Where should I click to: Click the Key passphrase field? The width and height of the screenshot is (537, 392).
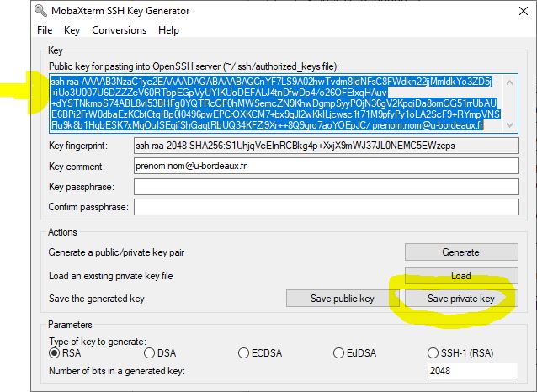327,187
